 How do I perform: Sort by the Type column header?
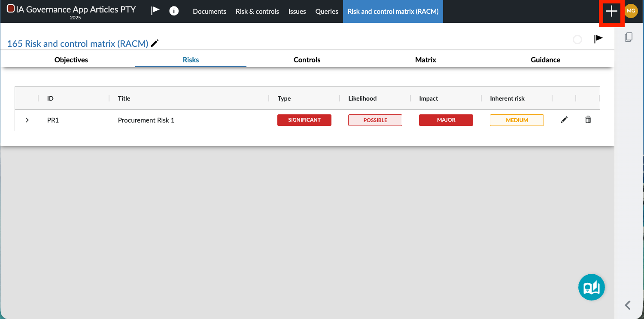[284, 98]
